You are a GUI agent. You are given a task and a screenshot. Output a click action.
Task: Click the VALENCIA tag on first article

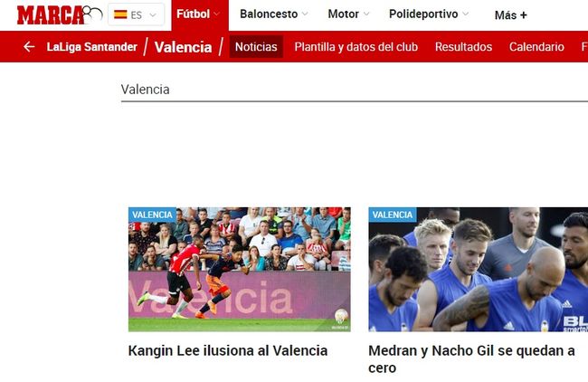click(152, 215)
